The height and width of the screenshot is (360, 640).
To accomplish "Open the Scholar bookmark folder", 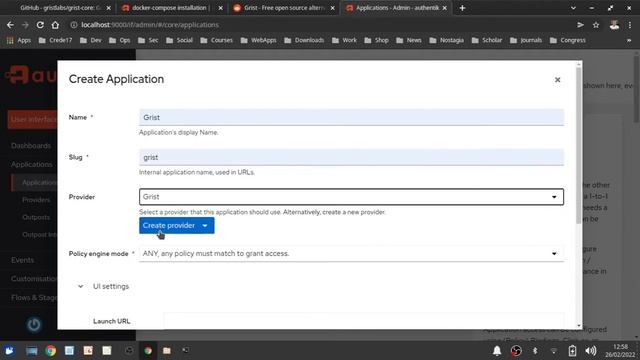I will [487, 40].
